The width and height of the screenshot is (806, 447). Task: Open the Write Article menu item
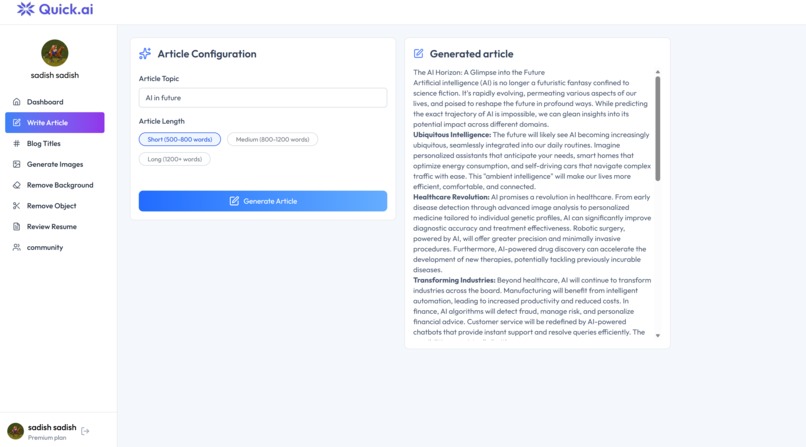point(55,122)
